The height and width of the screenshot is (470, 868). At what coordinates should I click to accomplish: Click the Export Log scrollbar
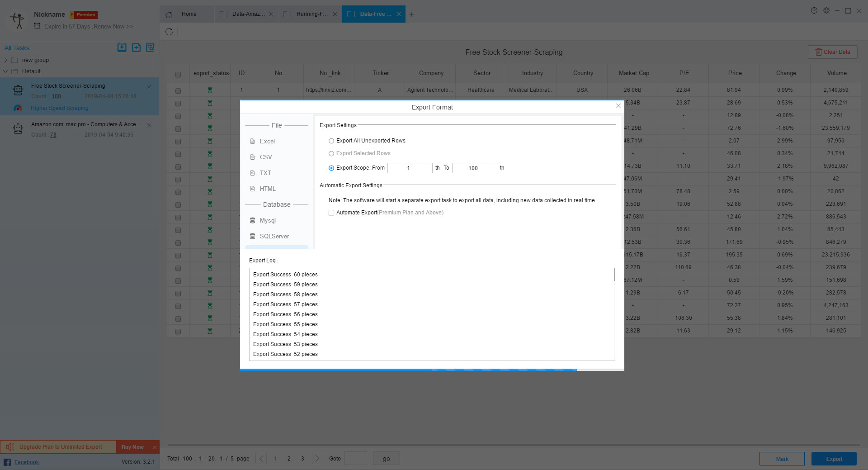click(x=614, y=275)
